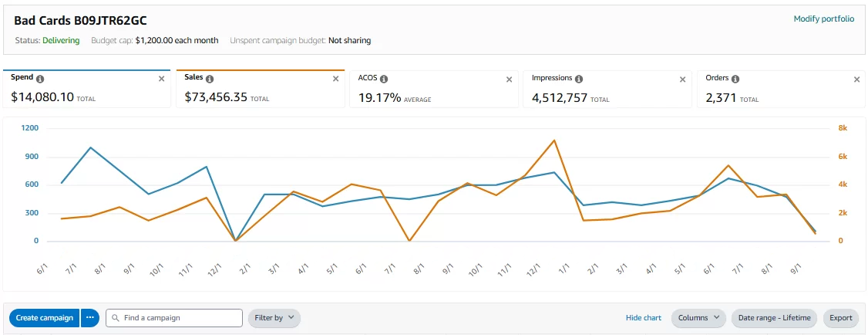Viewport: 868px width, 335px height.
Task: Open the Columns dropdown
Action: (x=698, y=318)
